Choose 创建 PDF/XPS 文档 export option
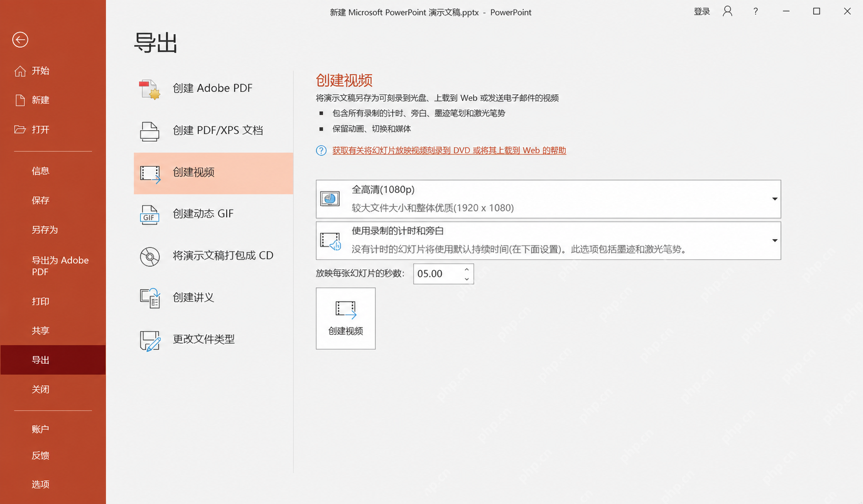This screenshot has height=504, width=863. (x=214, y=131)
